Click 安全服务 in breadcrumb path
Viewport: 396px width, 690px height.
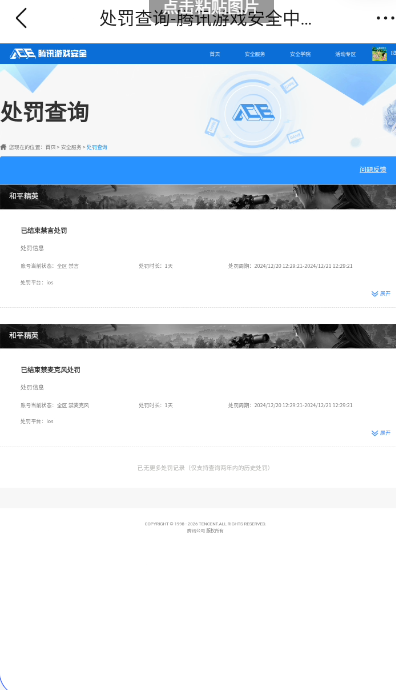coord(71,147)
